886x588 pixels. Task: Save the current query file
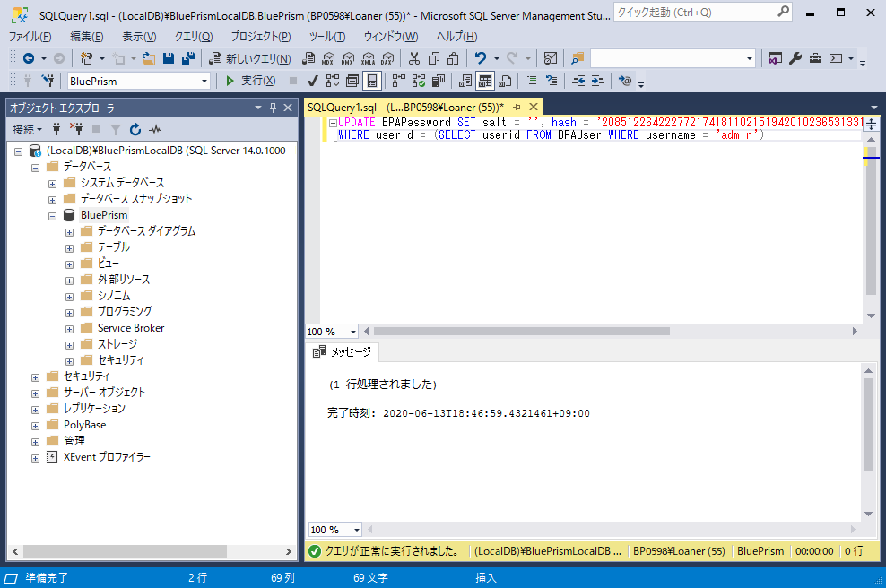click(169, 57)
